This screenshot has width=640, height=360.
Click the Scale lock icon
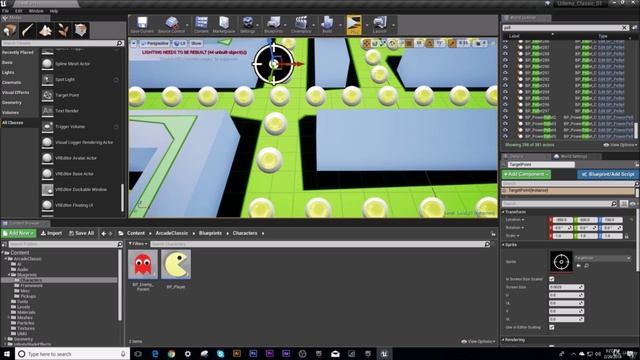(627, 236)
